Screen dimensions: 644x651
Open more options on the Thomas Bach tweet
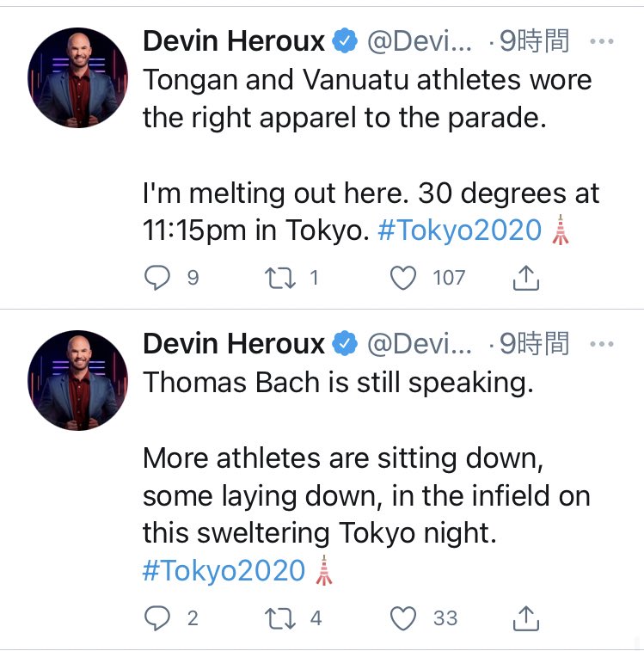pos(602,344)
